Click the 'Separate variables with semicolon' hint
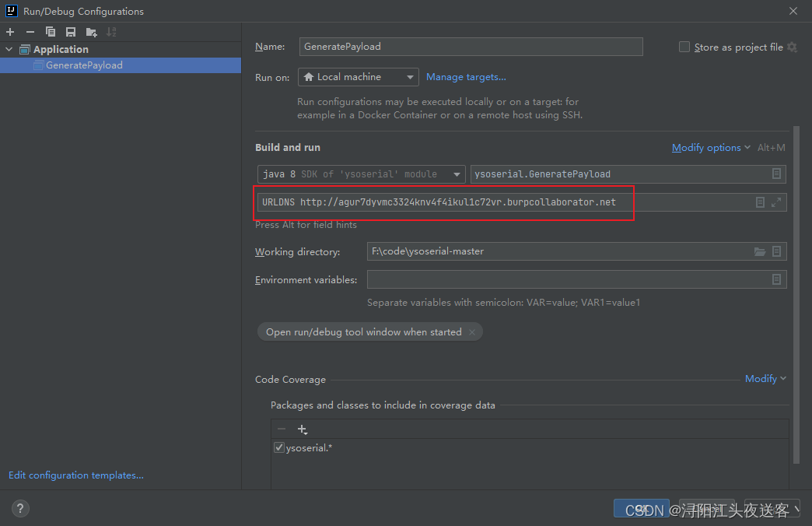 [503, 303]
